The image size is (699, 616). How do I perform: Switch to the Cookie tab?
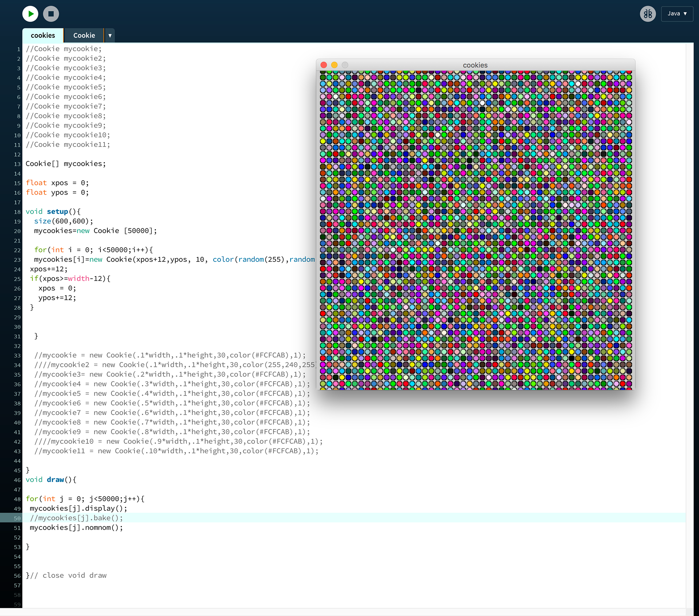tap(84, 35)
